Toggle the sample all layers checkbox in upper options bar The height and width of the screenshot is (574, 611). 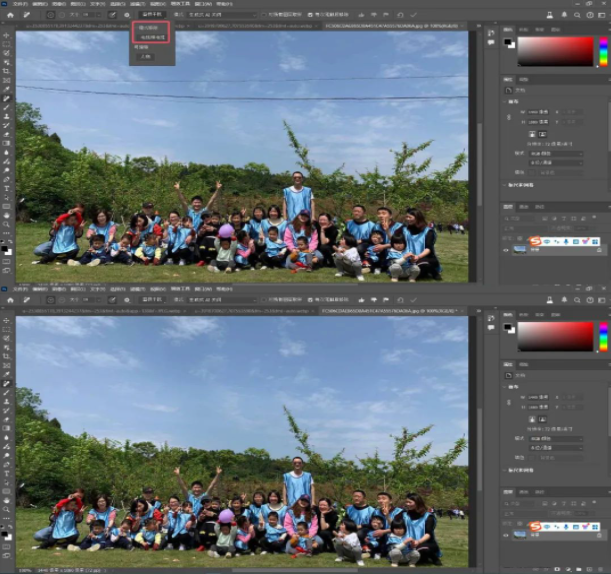pos(261,15)
